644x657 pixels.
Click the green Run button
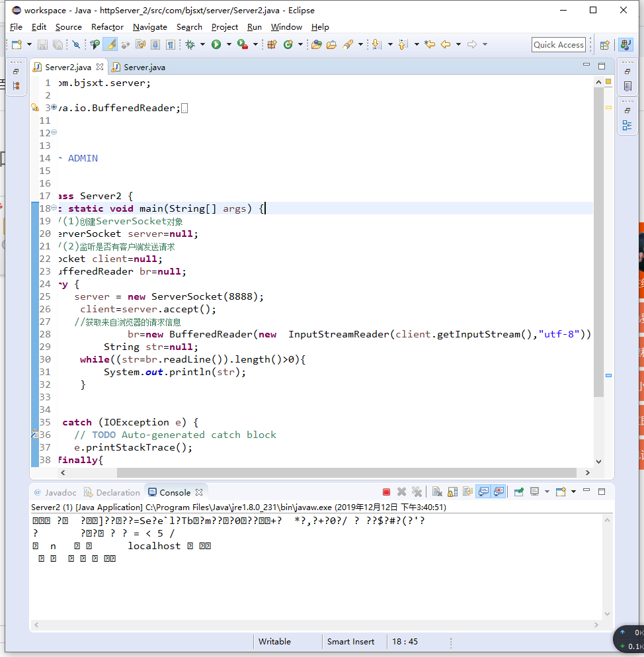216,44
